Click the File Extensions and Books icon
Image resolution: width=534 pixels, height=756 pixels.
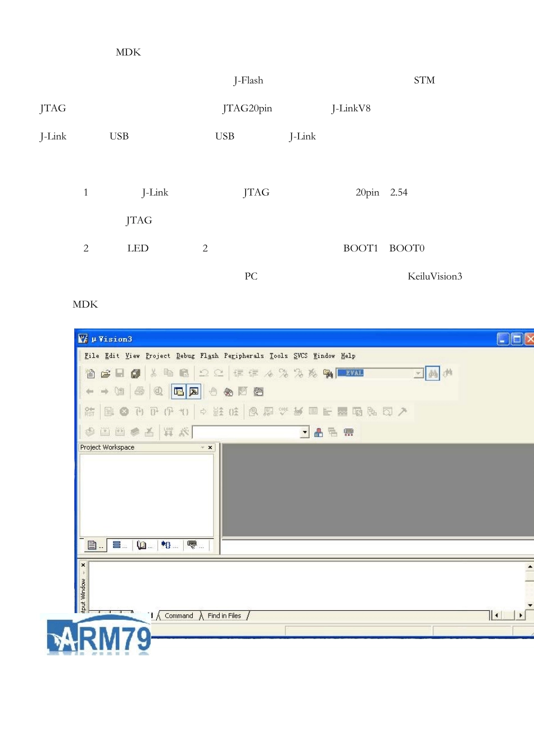[x=318, y=432]
